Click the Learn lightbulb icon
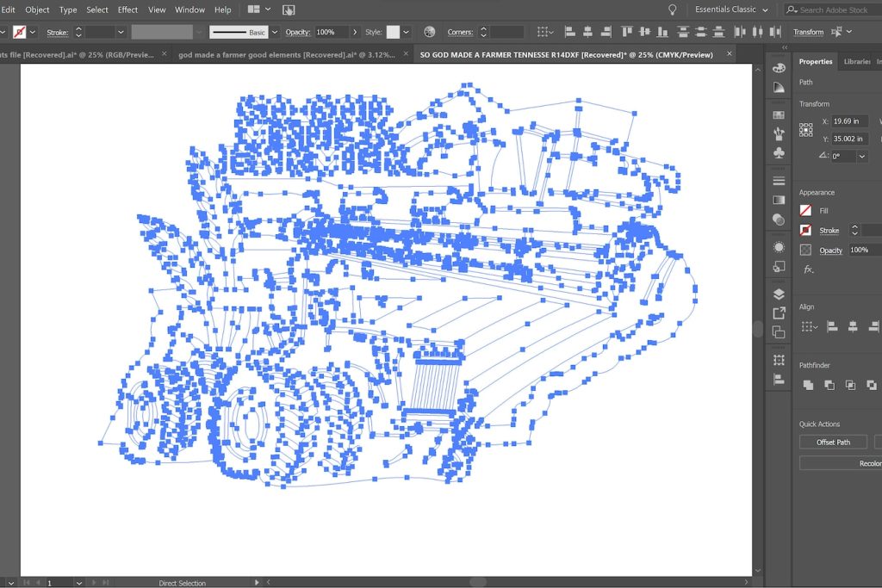The image size is (882, 588). 672,9
